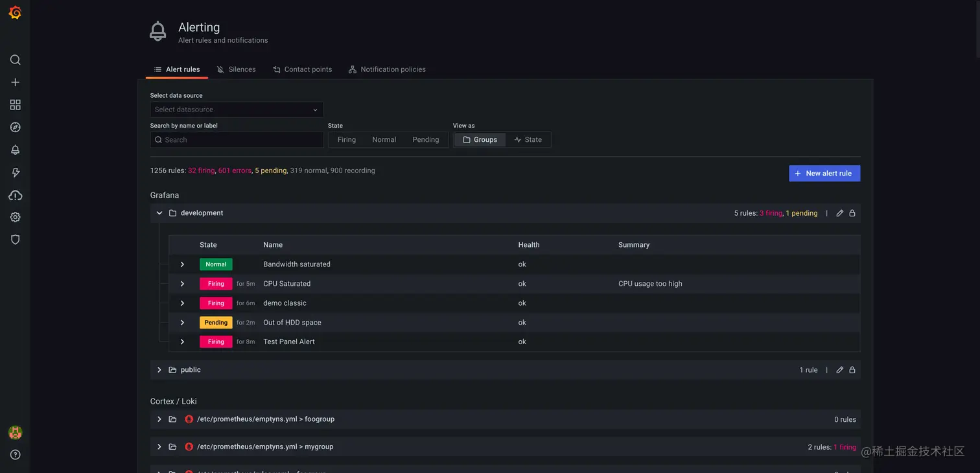Viewport: 980px width, 473px height.
Task: Open the user avatar in sidebar
Action: click(x=15, y=432)
